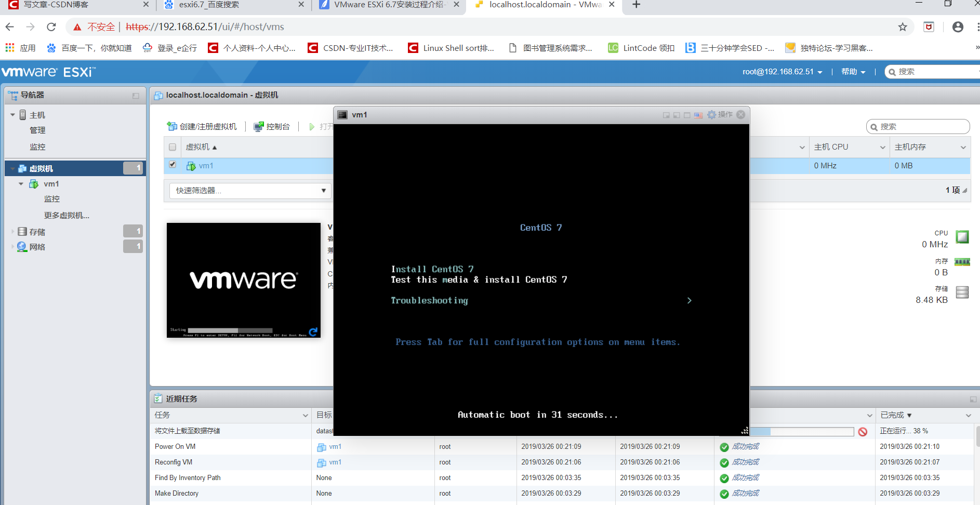Open the 百度一下，你就知道 bookmark

(x=89, y=48)
